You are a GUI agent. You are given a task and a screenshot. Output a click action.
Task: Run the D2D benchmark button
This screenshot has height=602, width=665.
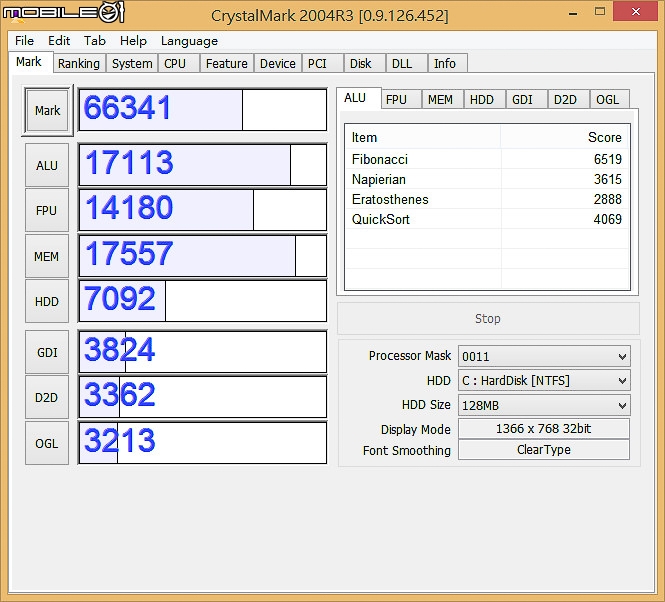point(47,398)
